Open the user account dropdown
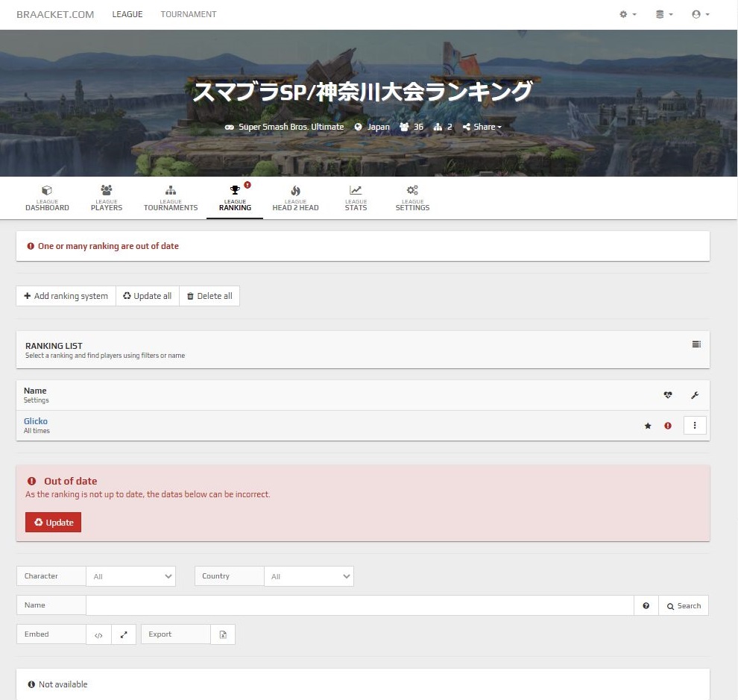 [x=700, y=15]
